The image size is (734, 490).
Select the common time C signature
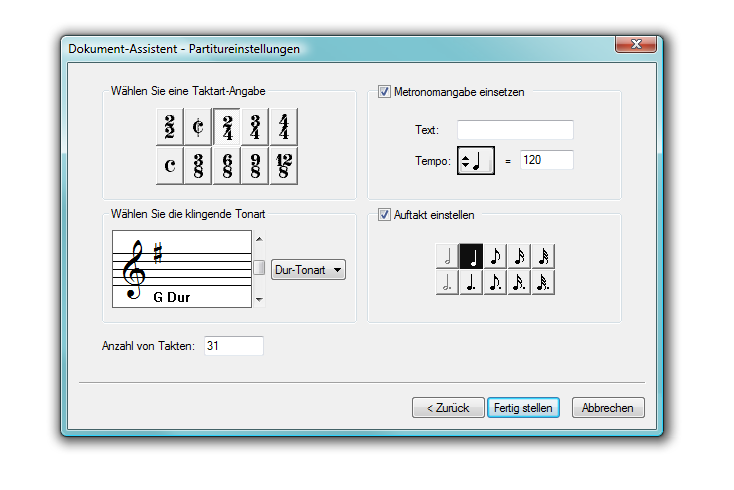(x=170, y=165)
